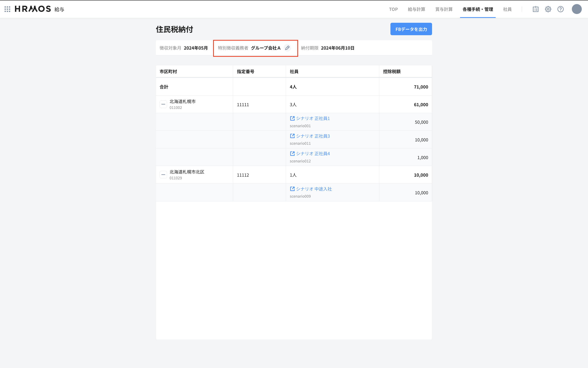The height and width of the screenshot is (368, 588).
Task: Click external link icon for シナリオ 中途入社
Action: click(x=292, y=189)
